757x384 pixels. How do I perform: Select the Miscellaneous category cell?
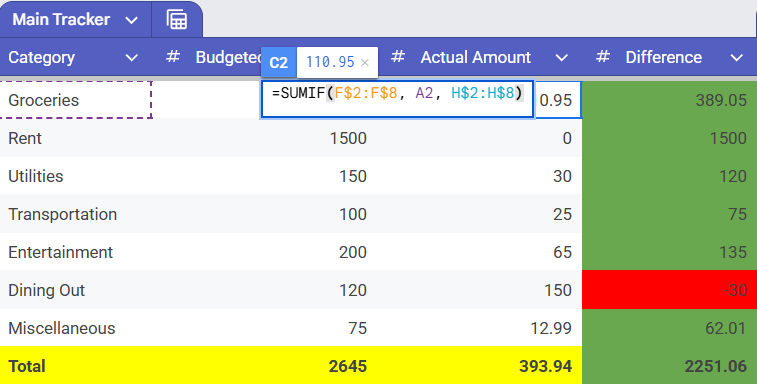[x=77, y=328]
